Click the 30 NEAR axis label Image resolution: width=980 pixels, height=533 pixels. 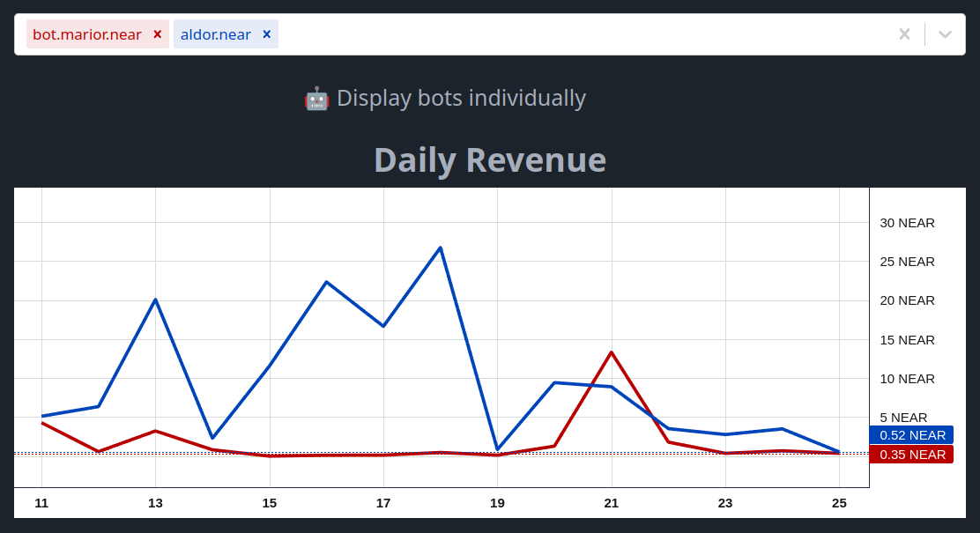point(907,223)
